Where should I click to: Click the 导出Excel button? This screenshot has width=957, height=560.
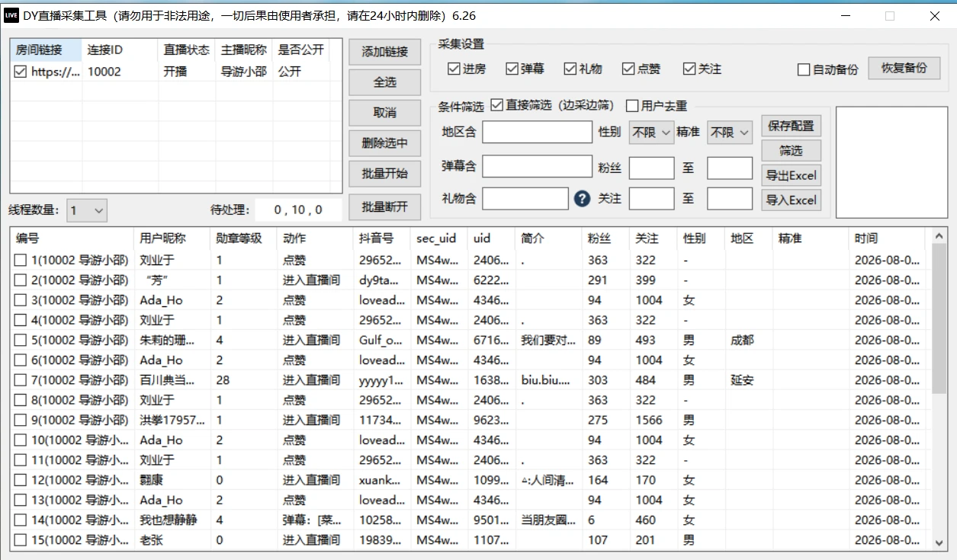(792, 175)
